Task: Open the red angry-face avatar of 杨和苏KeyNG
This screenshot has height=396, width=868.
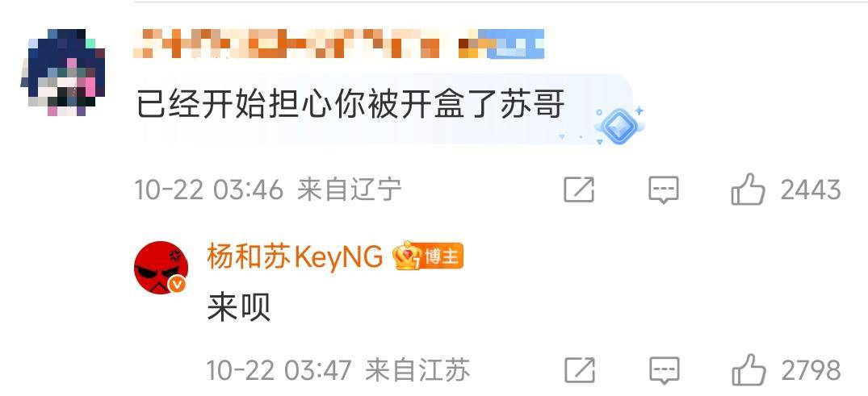Action: [x=161, y=268]
